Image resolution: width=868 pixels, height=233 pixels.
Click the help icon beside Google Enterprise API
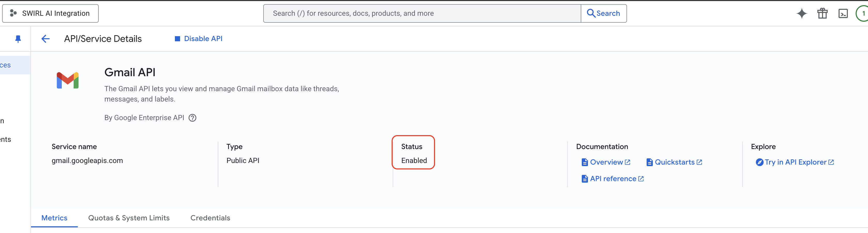[x=192, y=118]
